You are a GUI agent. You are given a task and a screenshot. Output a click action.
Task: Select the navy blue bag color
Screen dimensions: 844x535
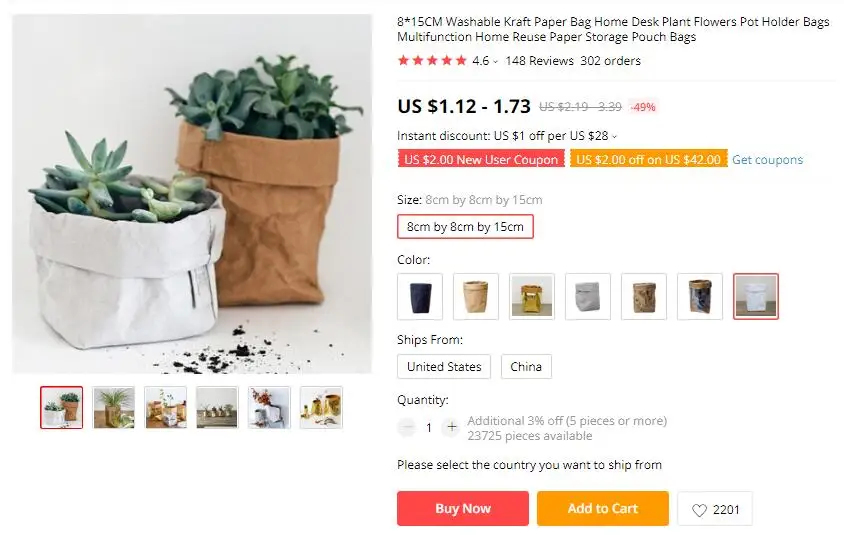(420, 297)
